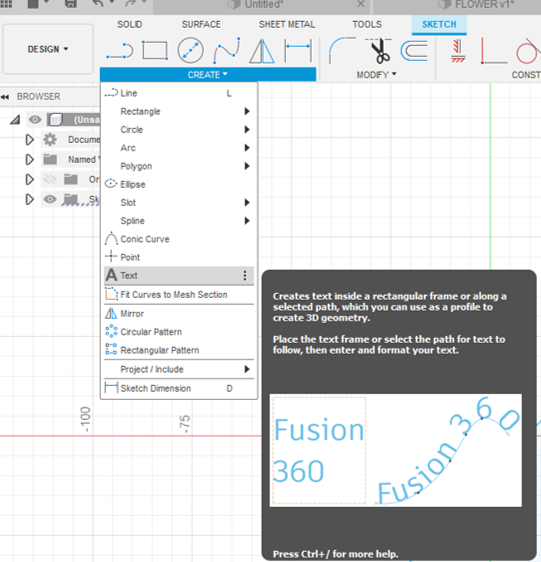Show the hidden Origin folder
The width and height of the screenshot is (541, 562).
50,179
